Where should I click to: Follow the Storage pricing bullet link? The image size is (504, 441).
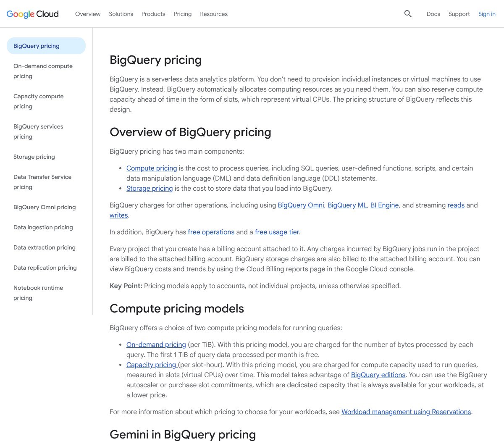150,188
